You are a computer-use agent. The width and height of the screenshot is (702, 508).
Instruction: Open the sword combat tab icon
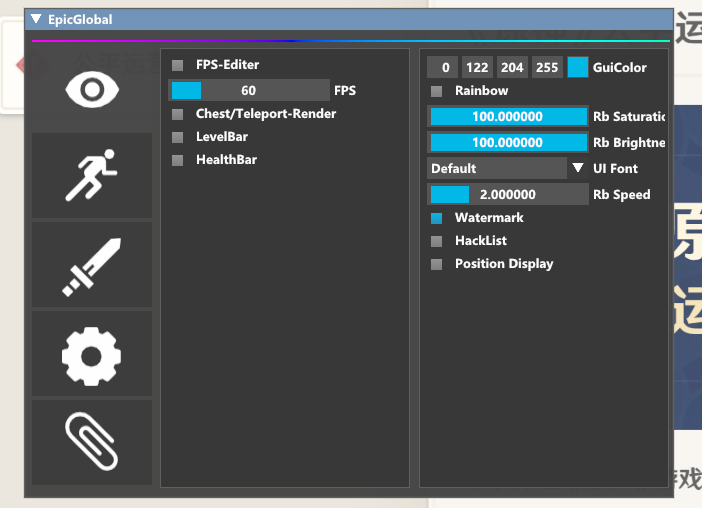click(x=92, y=265)
